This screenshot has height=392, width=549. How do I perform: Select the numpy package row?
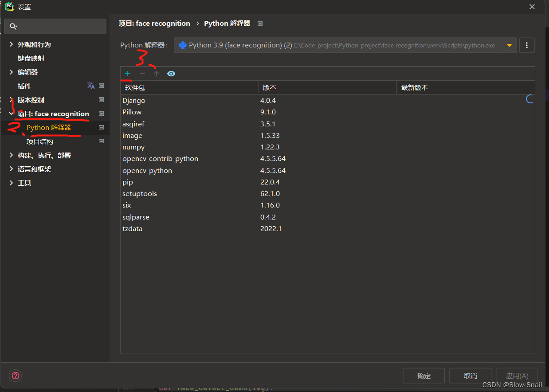click(327, 147)
